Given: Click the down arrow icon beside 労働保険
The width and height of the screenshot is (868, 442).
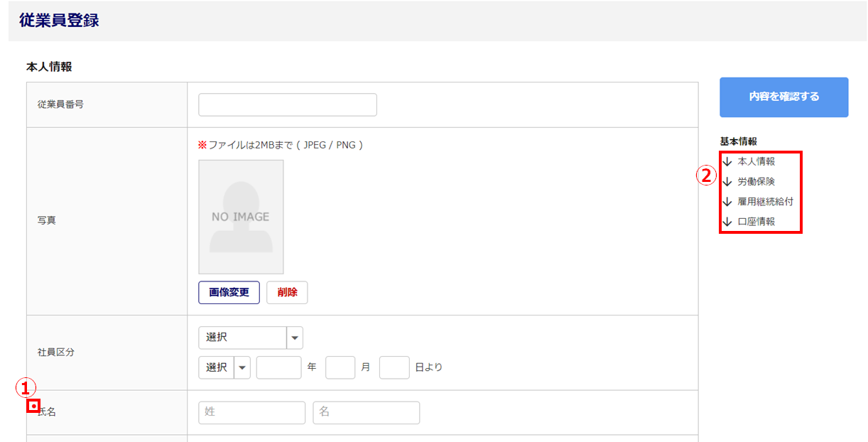Looking at the screenshot, I should click(x=727, y=182).
